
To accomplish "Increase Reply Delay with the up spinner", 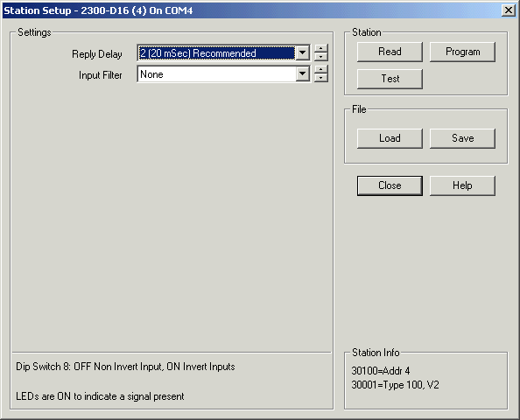I will [320, 49].
